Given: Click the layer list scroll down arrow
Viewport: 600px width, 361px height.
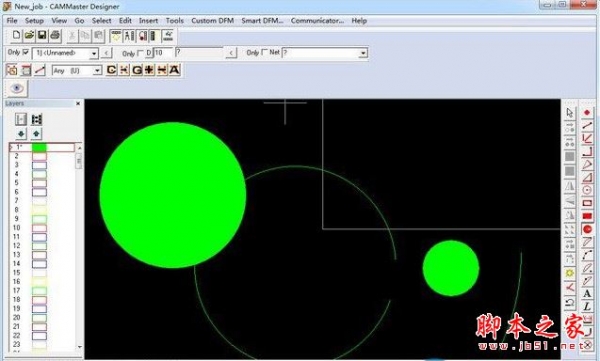Looking at the screenshot, I should click(x=80, y=347).
